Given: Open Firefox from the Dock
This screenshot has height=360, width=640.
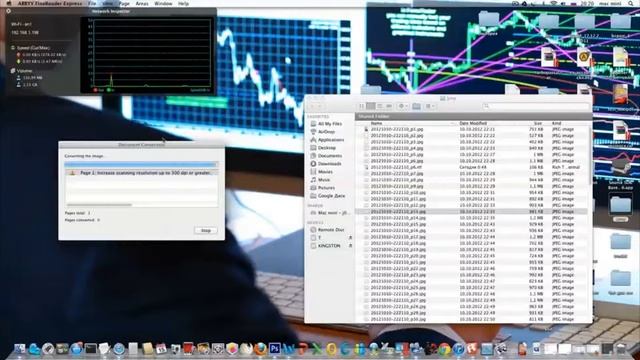Looking at the screenshot, I should tap(260, 349).
